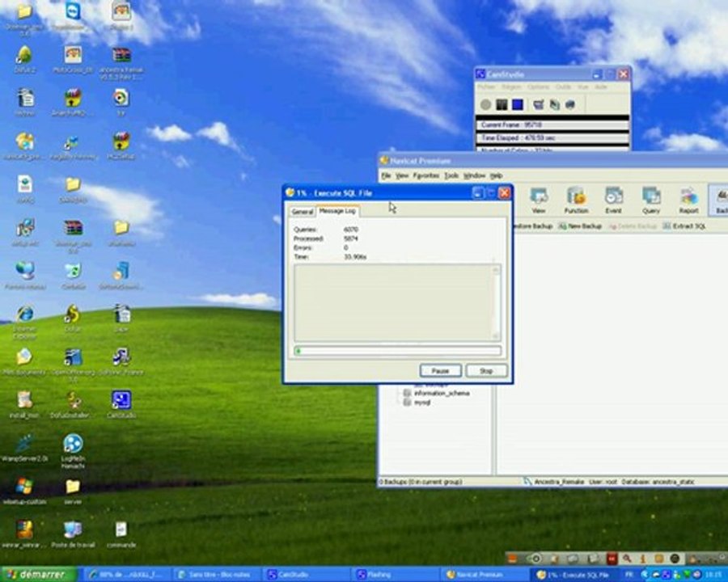The width and height of the screenshot is (728, 582).
Task: Click CamStudio record (gray circle) button
Action: 485,104
